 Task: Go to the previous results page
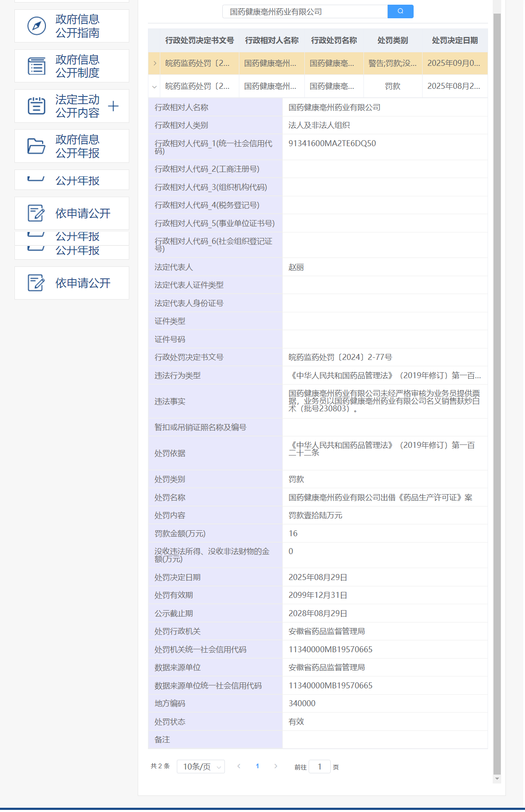coord(239,766)
